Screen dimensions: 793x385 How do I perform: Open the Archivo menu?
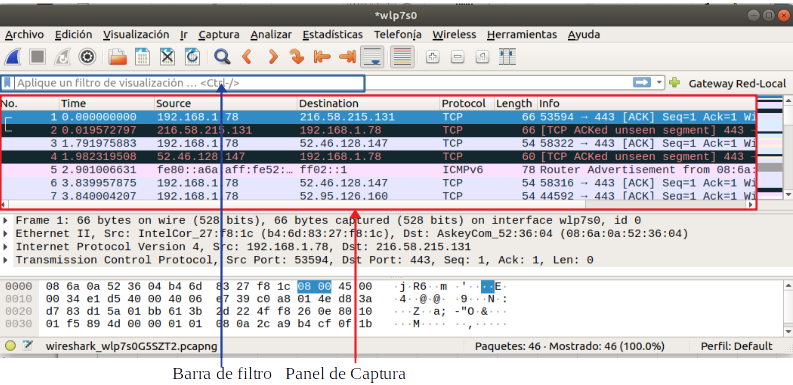tap(24, 35)
